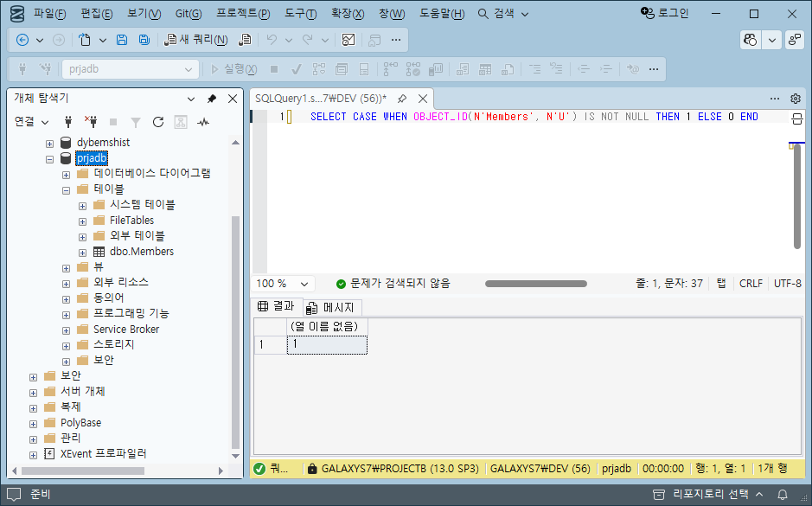The width and height of the screenshot is (812, 506).
Task: Expand the dybemshist database node
Action: (x=49, y=144)
